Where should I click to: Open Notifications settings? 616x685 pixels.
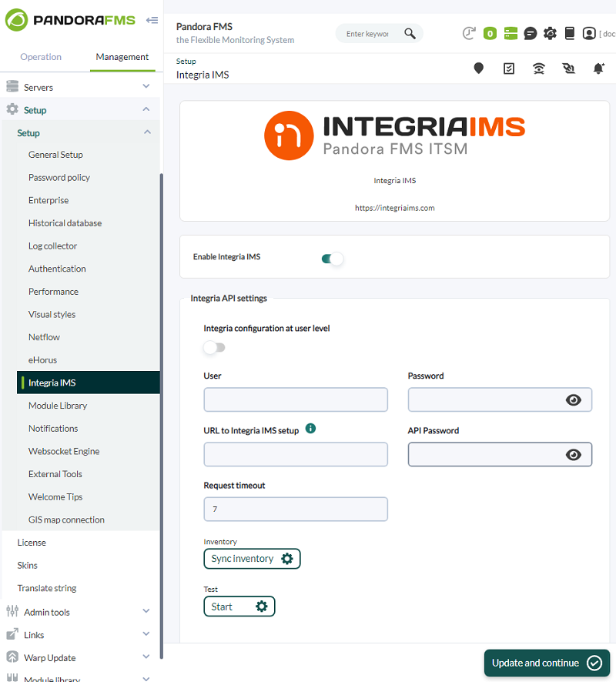(53, 429)
